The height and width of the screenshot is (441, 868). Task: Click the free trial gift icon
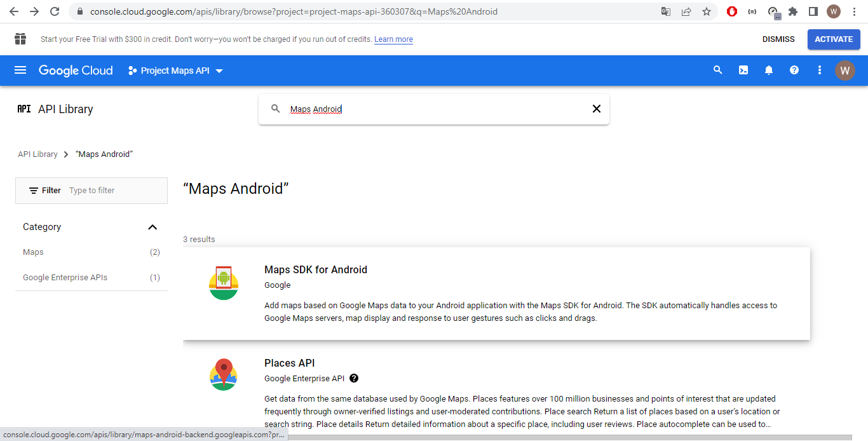pyautogui.click(x=20, y=39)
